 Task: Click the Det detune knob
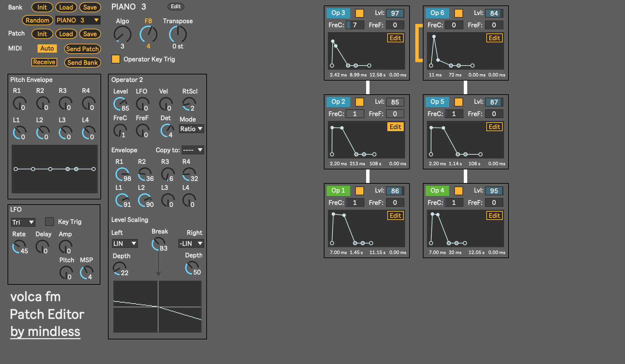pos(167,130)
